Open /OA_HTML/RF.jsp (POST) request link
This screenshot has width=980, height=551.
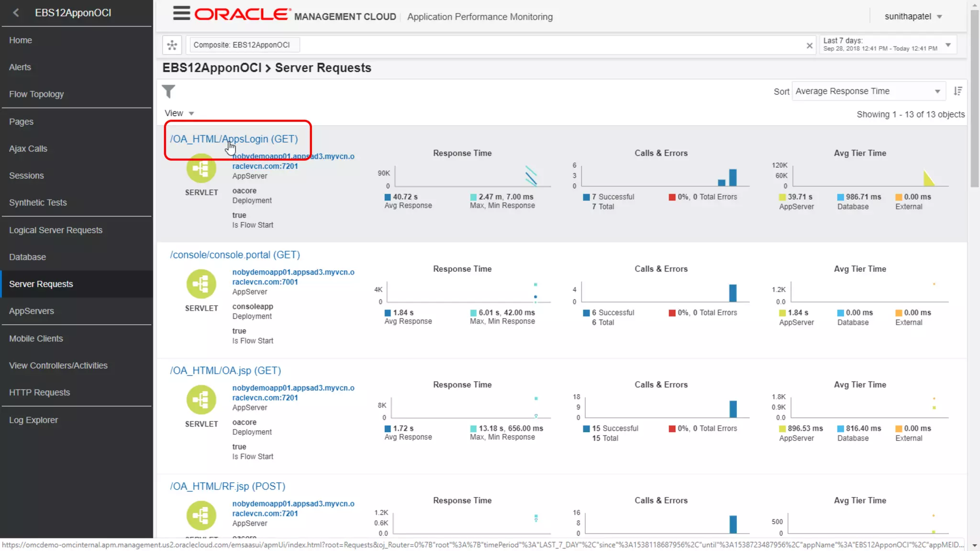pyautogui.click(x=227, y=486)
